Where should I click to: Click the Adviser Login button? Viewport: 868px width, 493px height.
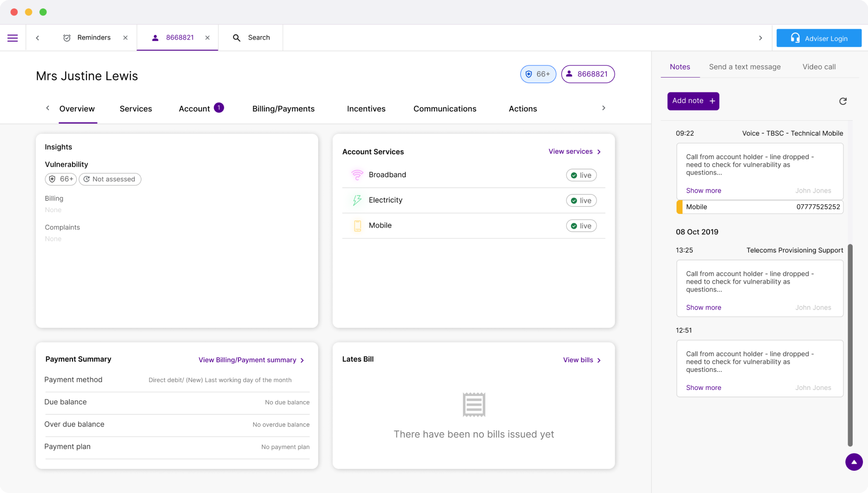[x=819, y=38]
